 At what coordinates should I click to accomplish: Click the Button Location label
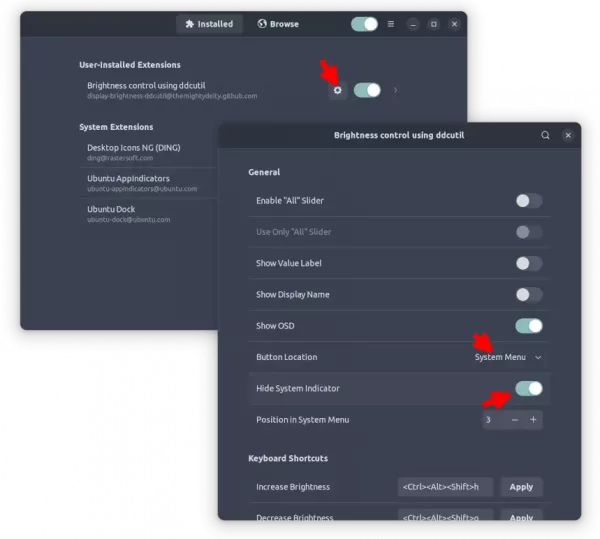point(287,357)
